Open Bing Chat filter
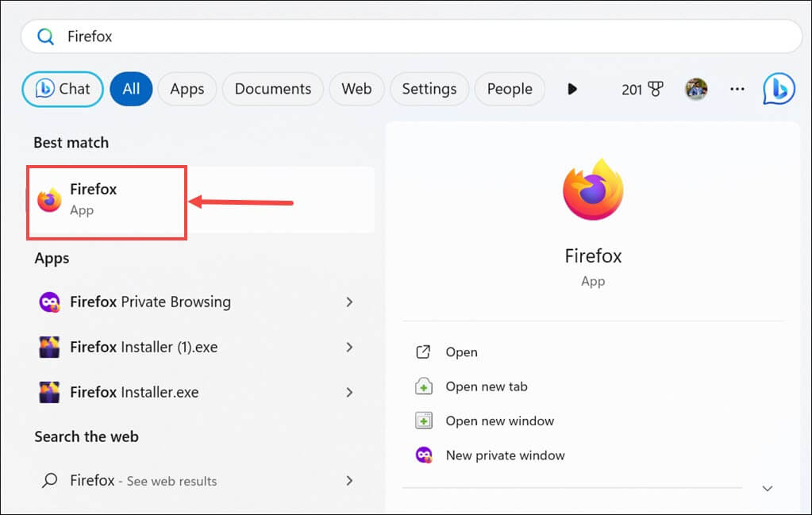This screenshot has height=515, width=812. click(x=63, y=89)
